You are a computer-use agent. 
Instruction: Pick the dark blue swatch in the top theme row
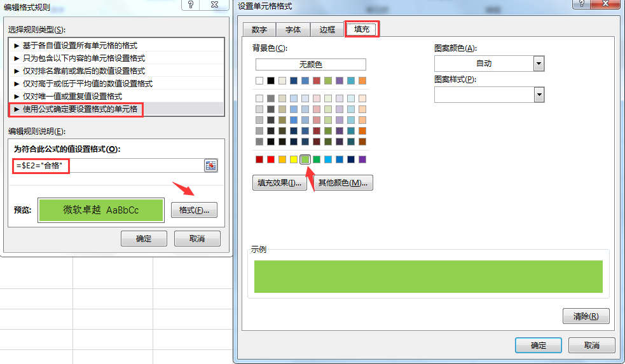[x=294, y=81]
